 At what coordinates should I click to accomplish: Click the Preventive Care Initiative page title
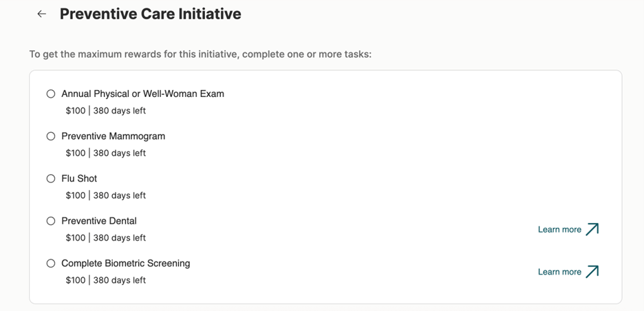pos(150,14)
